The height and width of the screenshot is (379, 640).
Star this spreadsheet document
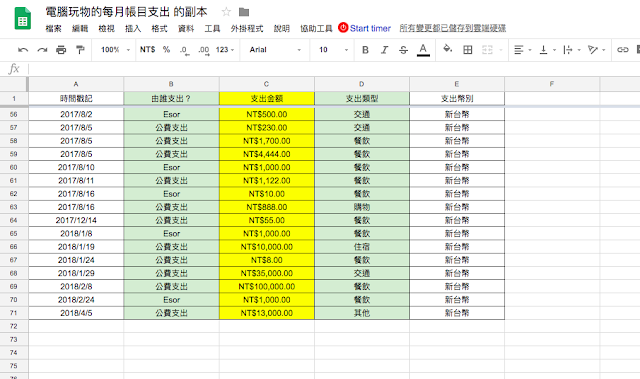[x=226, y=12]
